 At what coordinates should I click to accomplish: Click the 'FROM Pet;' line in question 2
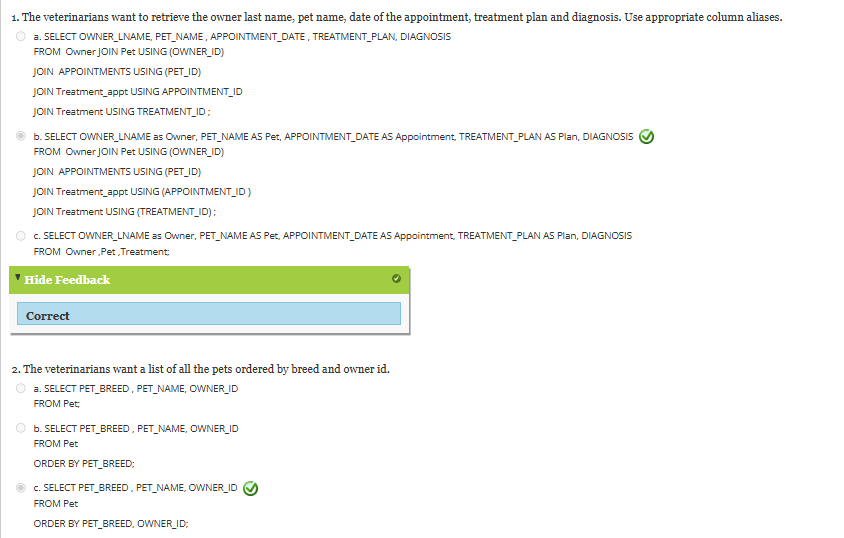pyautogui.click(x=57, y=404)
